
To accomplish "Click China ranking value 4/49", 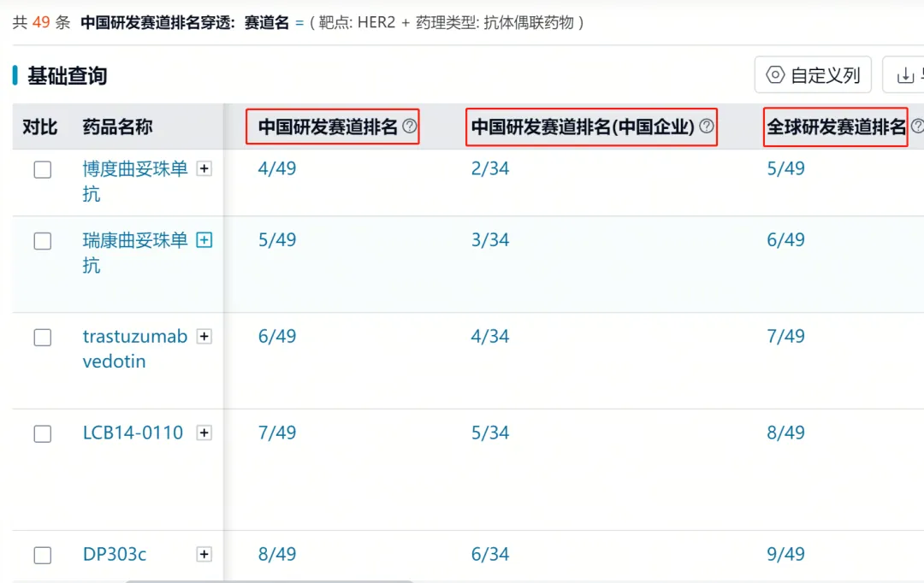I will 277,168.
